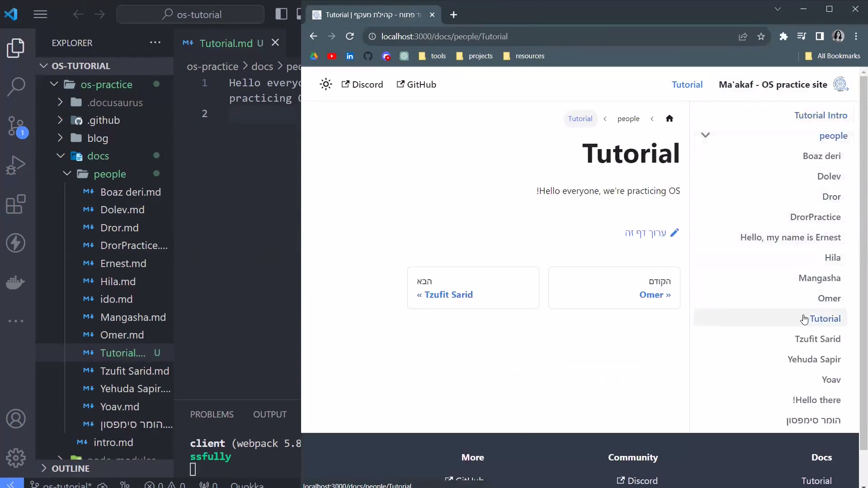Toggle the site's light/dark theme

[x=325, y=84]
